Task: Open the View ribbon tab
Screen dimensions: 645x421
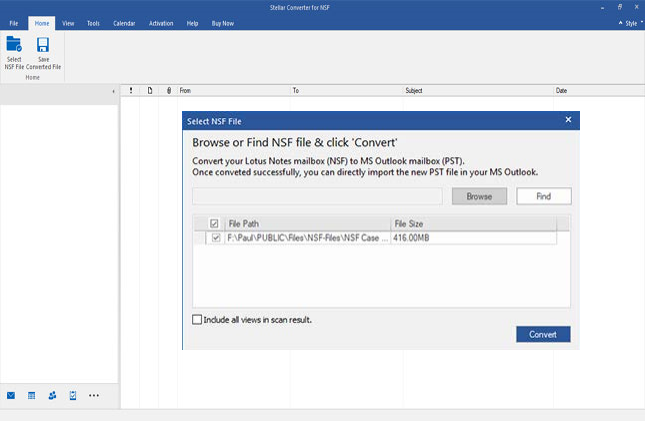Action: coord(68,23)
